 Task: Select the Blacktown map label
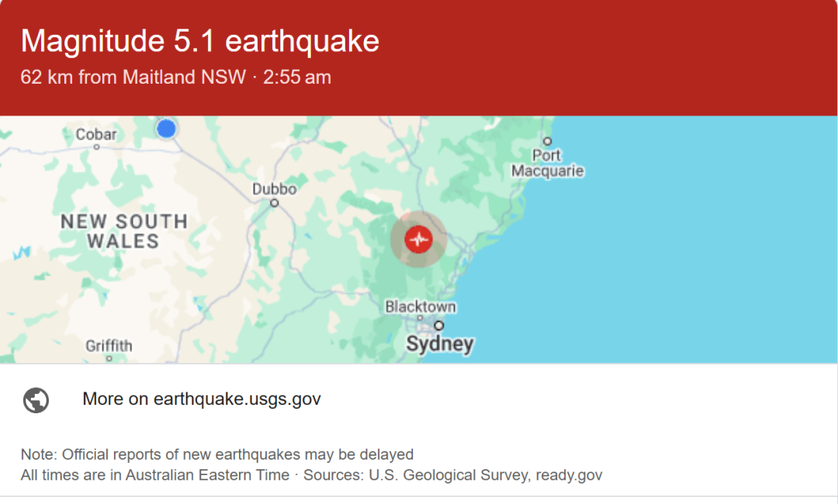tap(421, 306)
